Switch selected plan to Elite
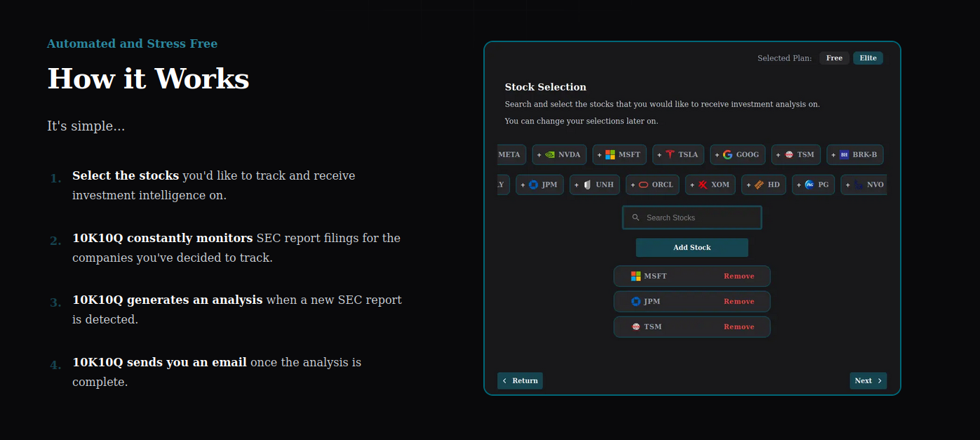 point(868,58)
